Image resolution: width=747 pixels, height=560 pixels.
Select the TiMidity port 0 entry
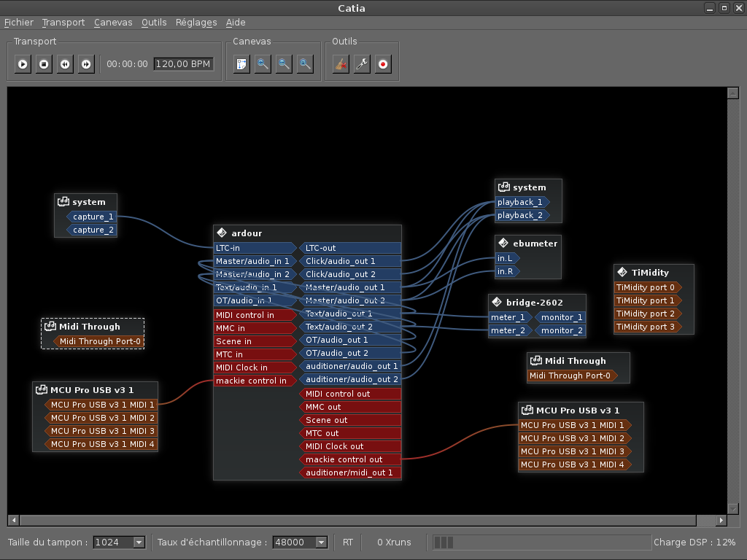click(x=648, y=287)
